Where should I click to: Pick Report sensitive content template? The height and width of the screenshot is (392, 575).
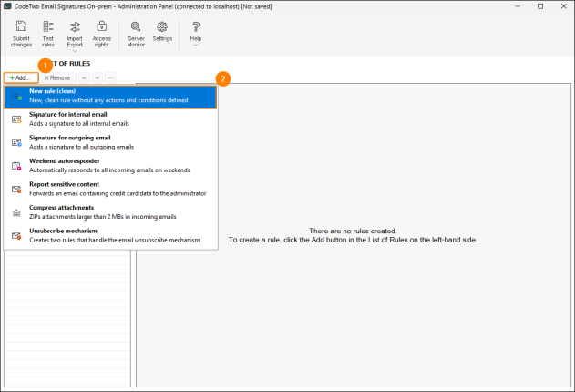tap(110, 189)
